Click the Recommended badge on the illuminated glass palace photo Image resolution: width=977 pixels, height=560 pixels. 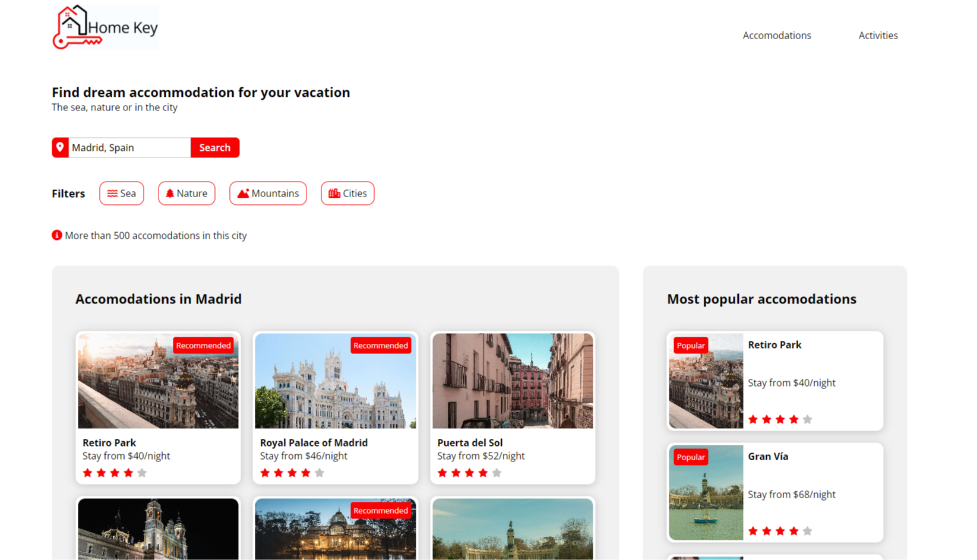click(x=381, y=511)
